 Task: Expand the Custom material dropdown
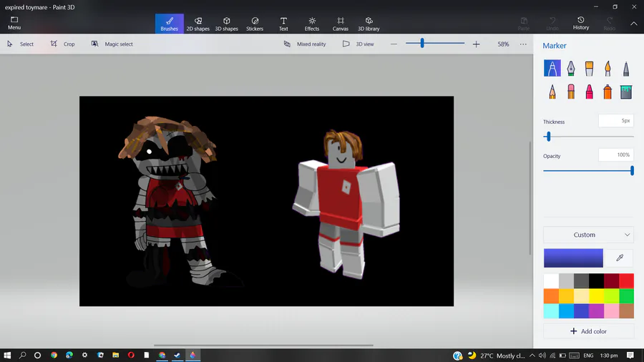point(588,235)
